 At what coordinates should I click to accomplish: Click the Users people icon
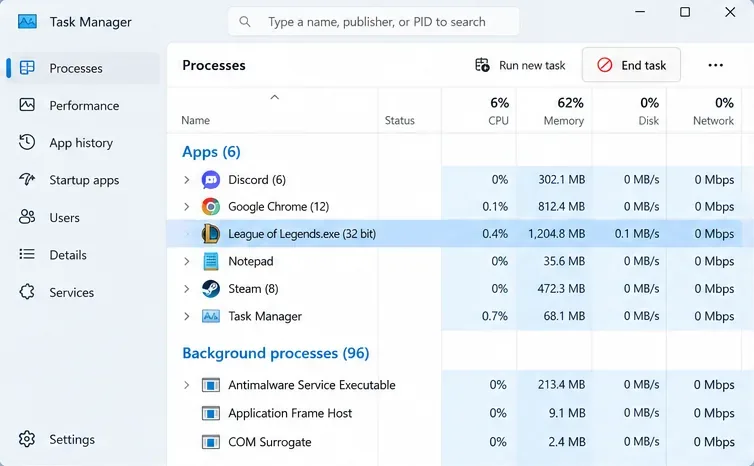pos(27,217)
